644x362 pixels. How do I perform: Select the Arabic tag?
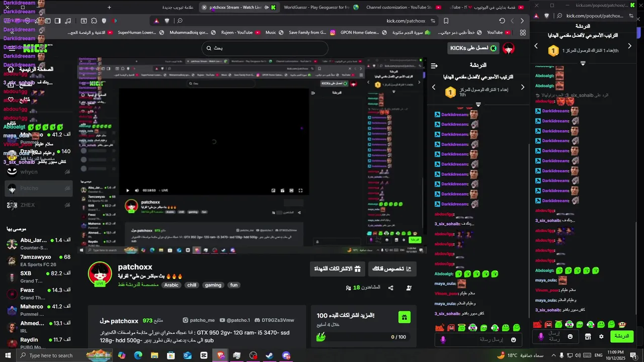point(171,285)
